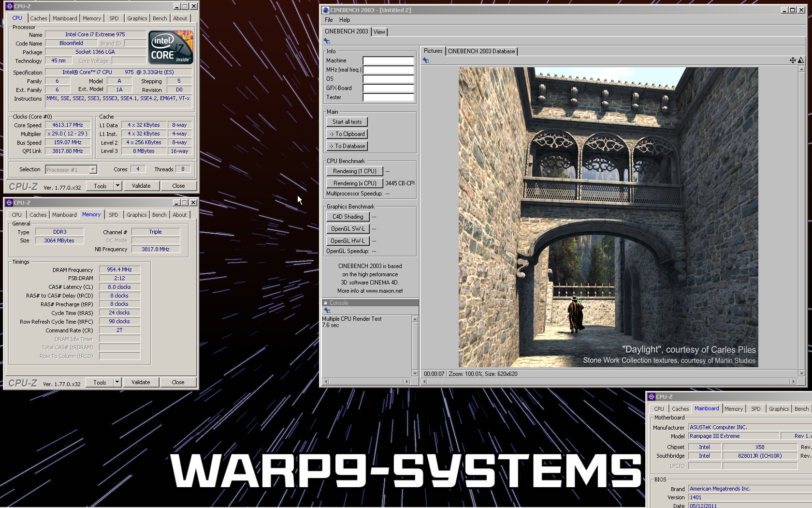Click the Core Speed 4613.17 MHz value

click(68, 125)
